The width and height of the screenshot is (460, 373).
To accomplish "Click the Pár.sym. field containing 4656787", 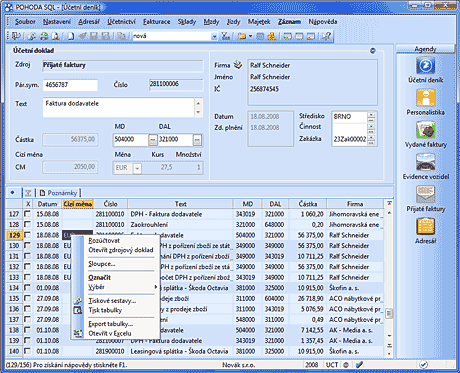I will click(70, 85).
